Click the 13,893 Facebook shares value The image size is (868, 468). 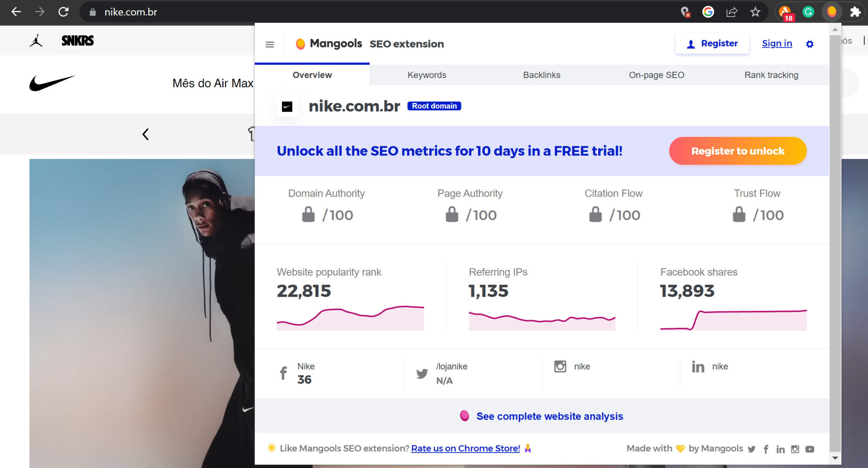point(687,291)
